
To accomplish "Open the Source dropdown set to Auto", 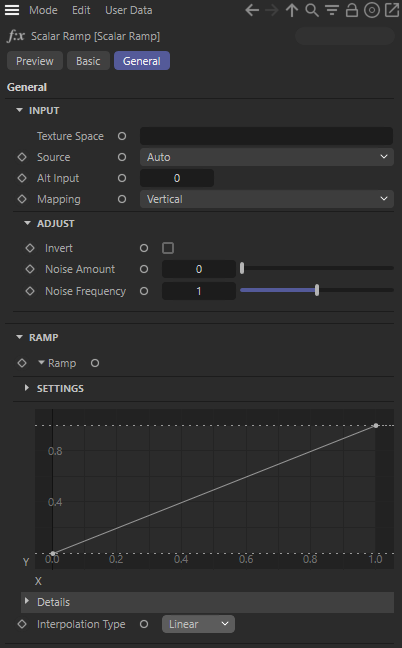I will pos(266,157).
